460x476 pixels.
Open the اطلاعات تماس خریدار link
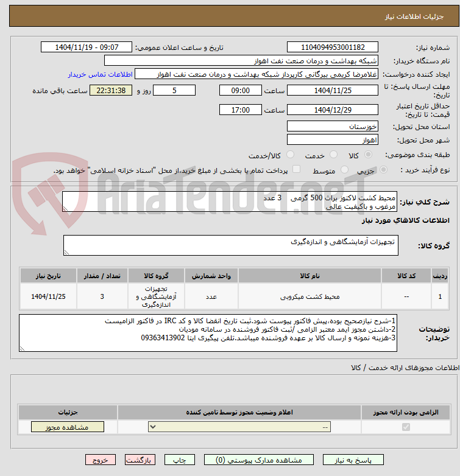pos(100,74)
